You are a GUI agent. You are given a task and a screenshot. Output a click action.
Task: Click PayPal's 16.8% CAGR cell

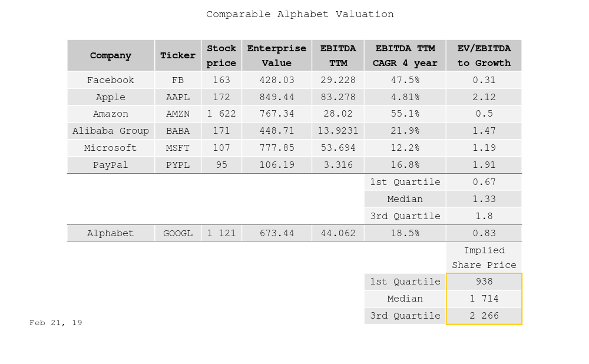(x=405, y=165)
